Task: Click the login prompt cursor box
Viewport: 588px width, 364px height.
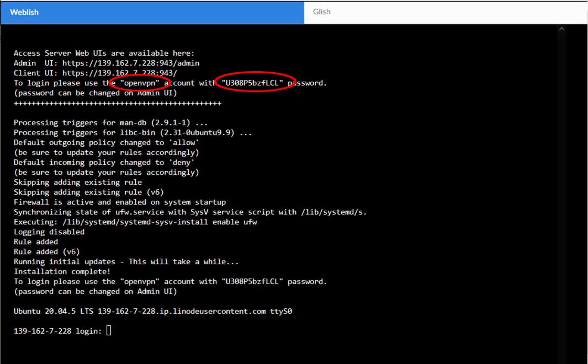Action: [109, 330]
